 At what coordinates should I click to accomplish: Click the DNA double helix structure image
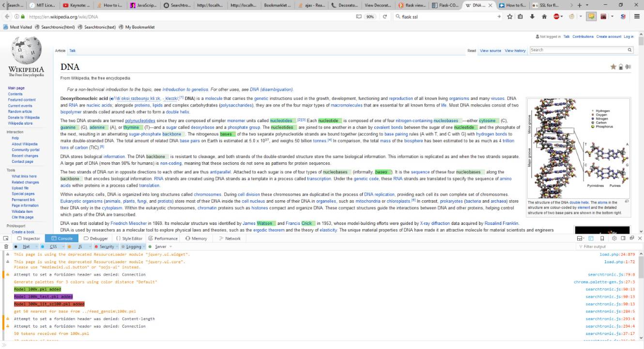pos(578,148)
